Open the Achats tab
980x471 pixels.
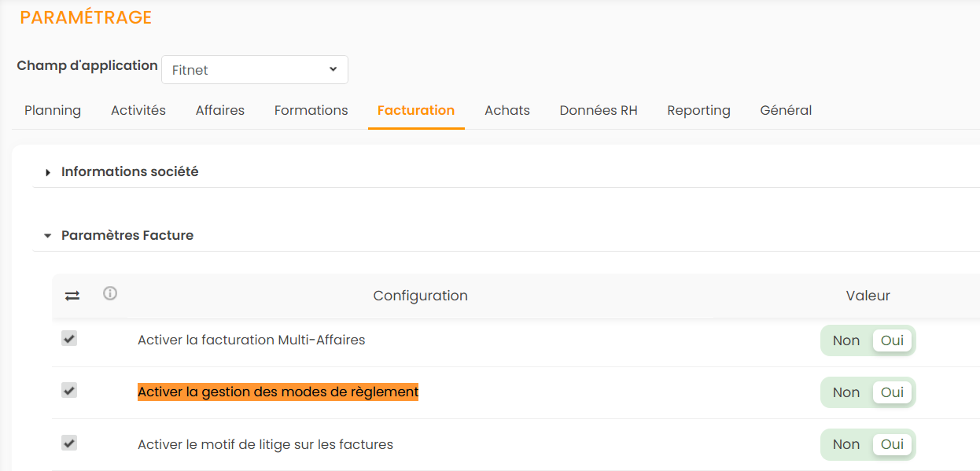507,110
